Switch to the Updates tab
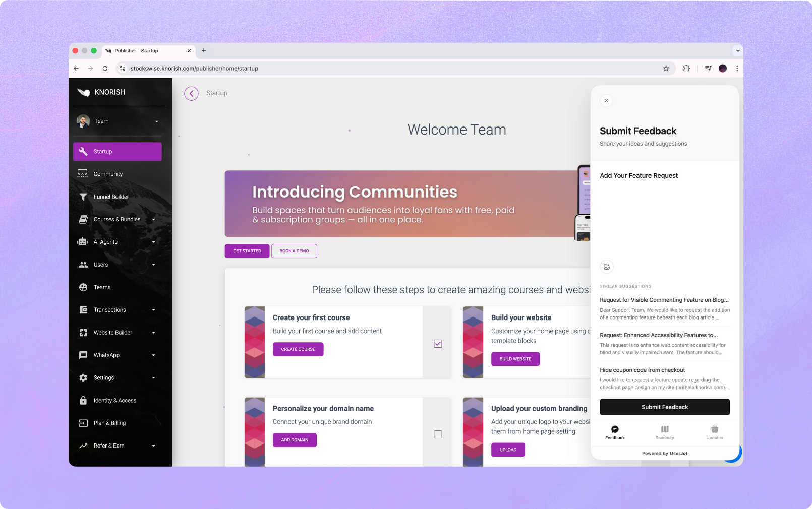 714,432
